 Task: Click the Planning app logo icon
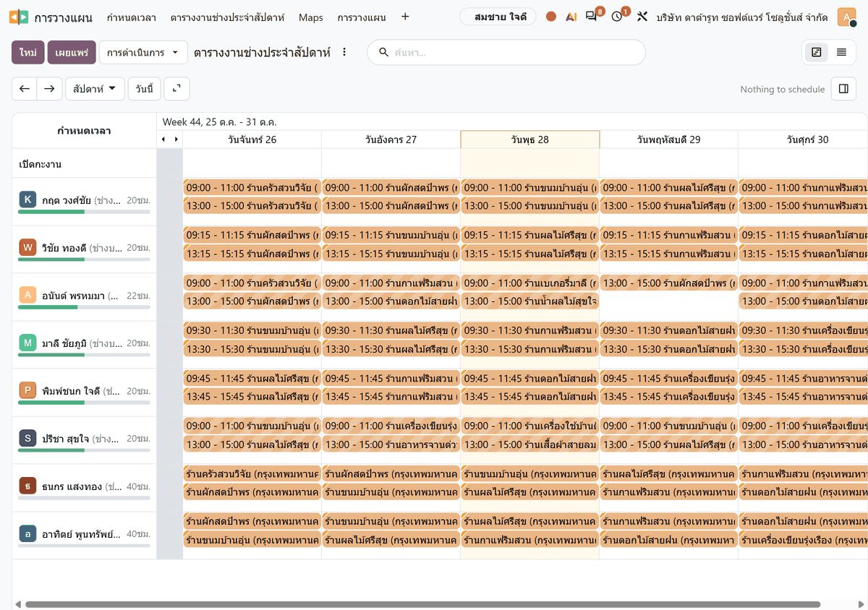pos(19,17)
